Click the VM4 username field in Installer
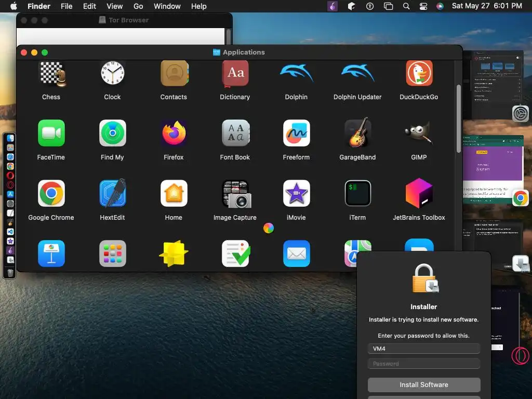Image resolution: width=532 pixels, height=399 pixels. point(424,349)
